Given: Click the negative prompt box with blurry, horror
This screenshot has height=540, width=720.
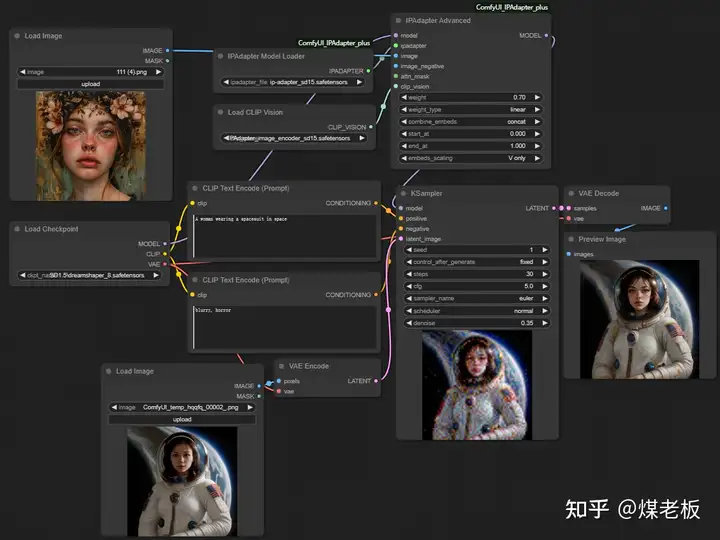Looking at the screenshot, I should coord(284,327).
